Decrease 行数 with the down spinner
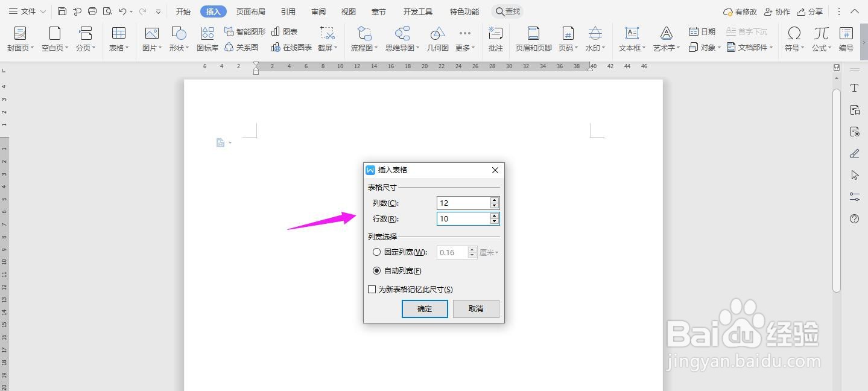 tap(495, 221)
